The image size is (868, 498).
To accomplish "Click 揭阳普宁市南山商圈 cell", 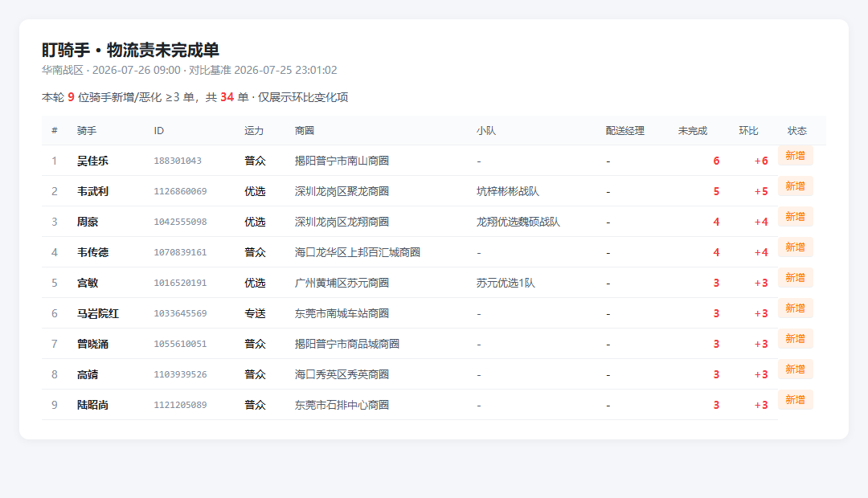I will pyautogui.click(x=342, y=161).
